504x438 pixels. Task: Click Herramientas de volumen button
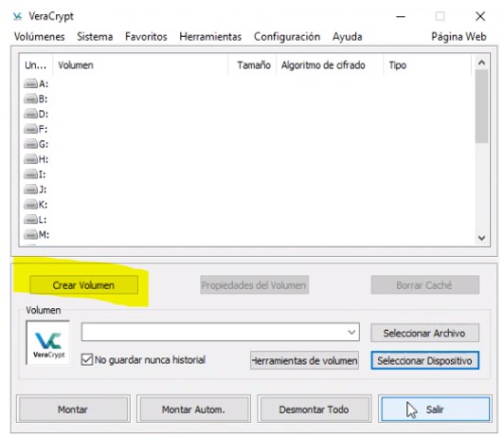coord(304,360)
